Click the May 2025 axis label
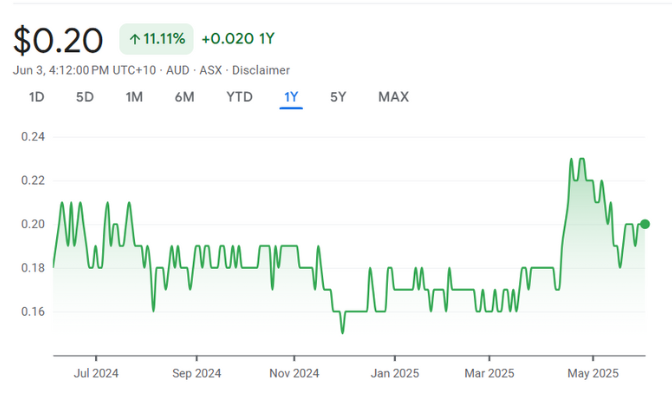The image size is (672, 400). tap(592, 374)
